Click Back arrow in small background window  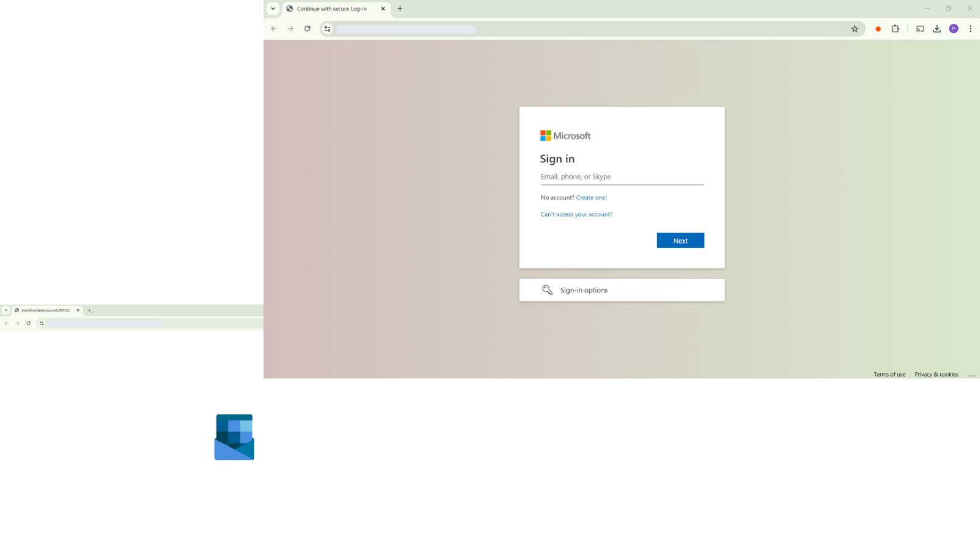pos(6,323)
